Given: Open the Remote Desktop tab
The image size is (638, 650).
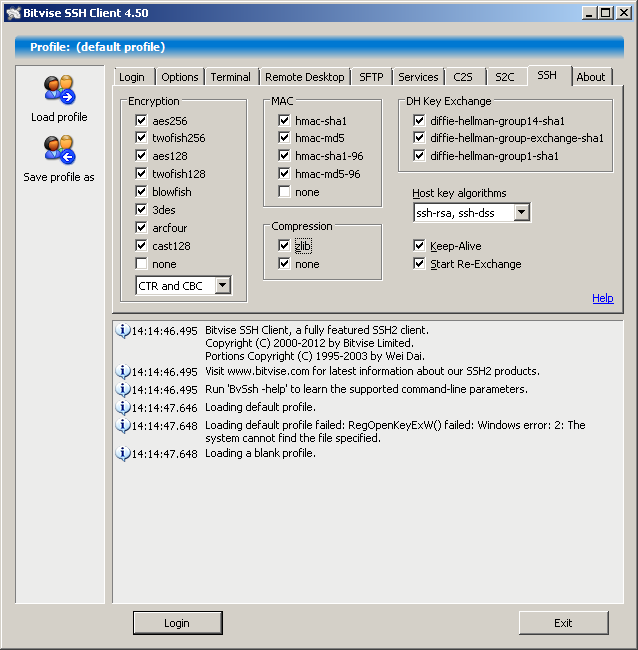Looking at the screenshot, I should pos(305,77).
